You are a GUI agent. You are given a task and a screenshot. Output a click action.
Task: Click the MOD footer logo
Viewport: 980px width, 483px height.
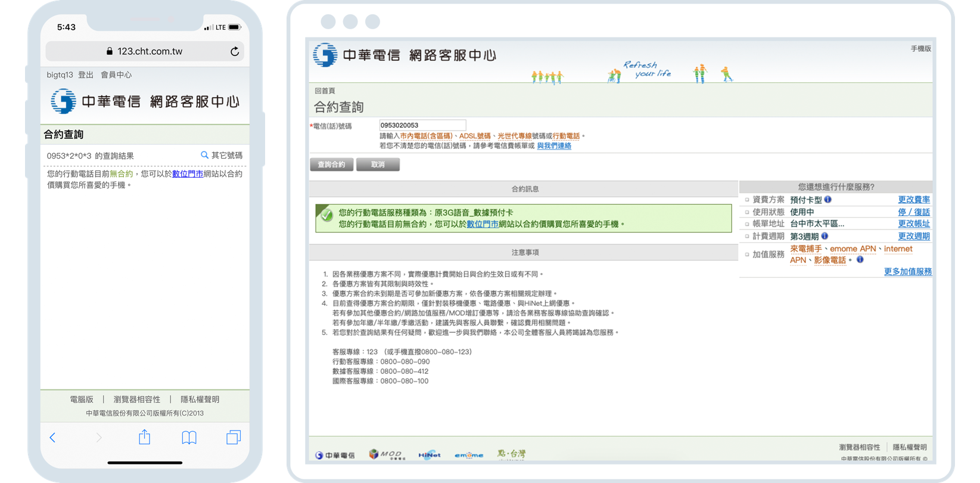tap(387, 454)
